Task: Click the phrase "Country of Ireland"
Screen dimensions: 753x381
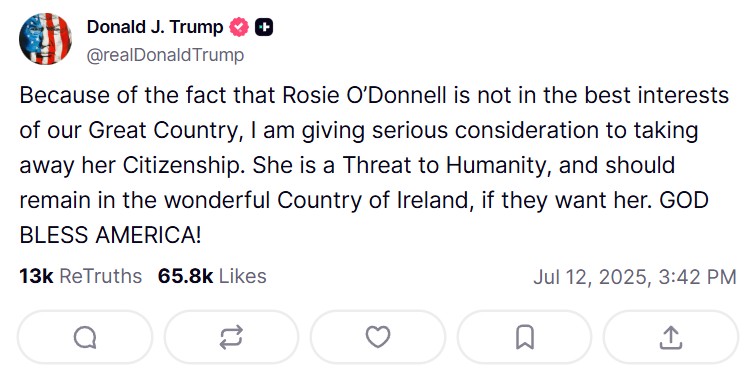Action: tap(373, 200)
